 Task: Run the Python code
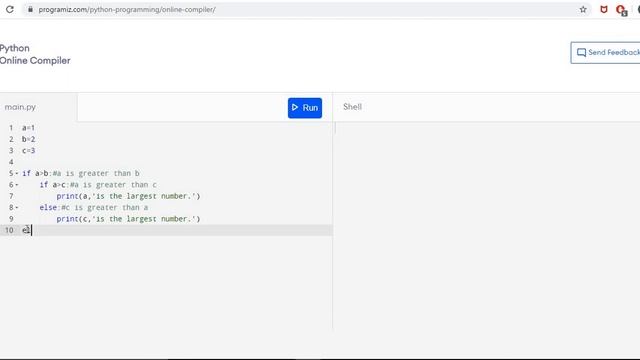click(305, 108)
